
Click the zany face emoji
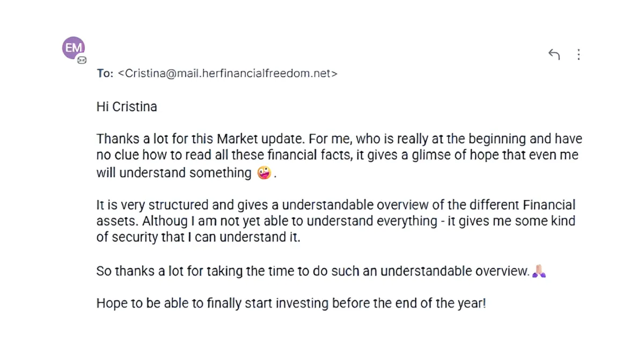264,173
